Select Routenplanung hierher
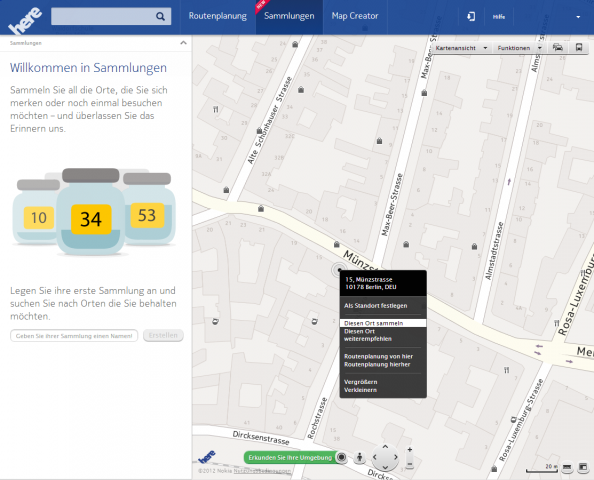594x480 pixels. (377, 364)
